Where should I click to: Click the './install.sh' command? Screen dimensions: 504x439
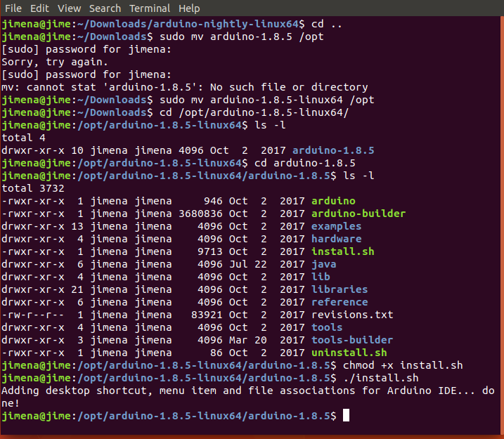pyautogui.click(x=381, y=378)
